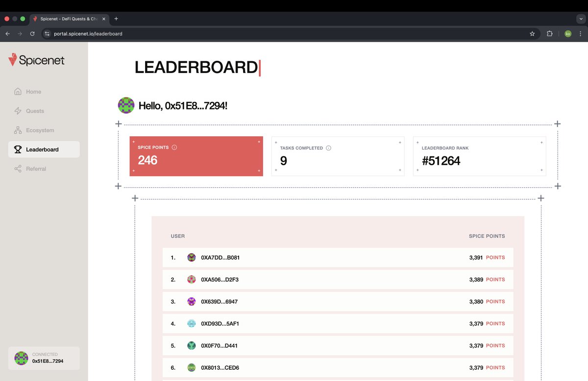Open the Chrome profile avatar

click(x=568, y=34)
